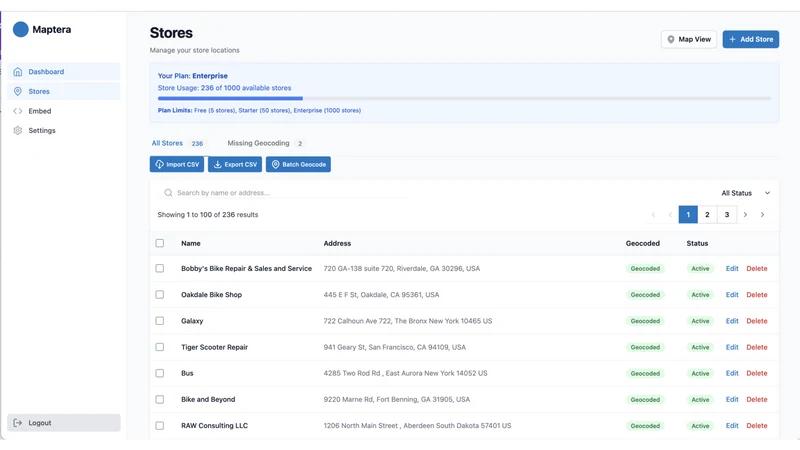Click the Dashboard home icon
Viewport: 800px width, 450px height.
18,71
